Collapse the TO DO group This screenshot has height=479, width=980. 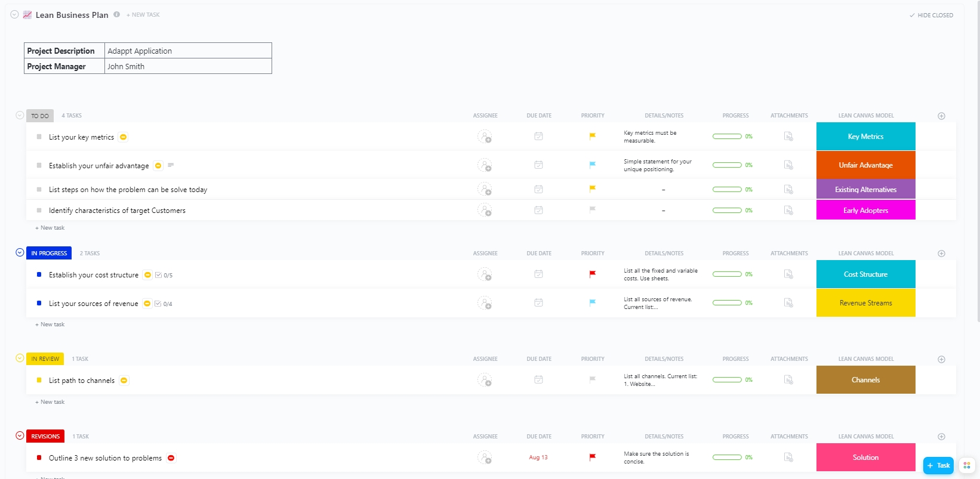click(x=20, y=115)
